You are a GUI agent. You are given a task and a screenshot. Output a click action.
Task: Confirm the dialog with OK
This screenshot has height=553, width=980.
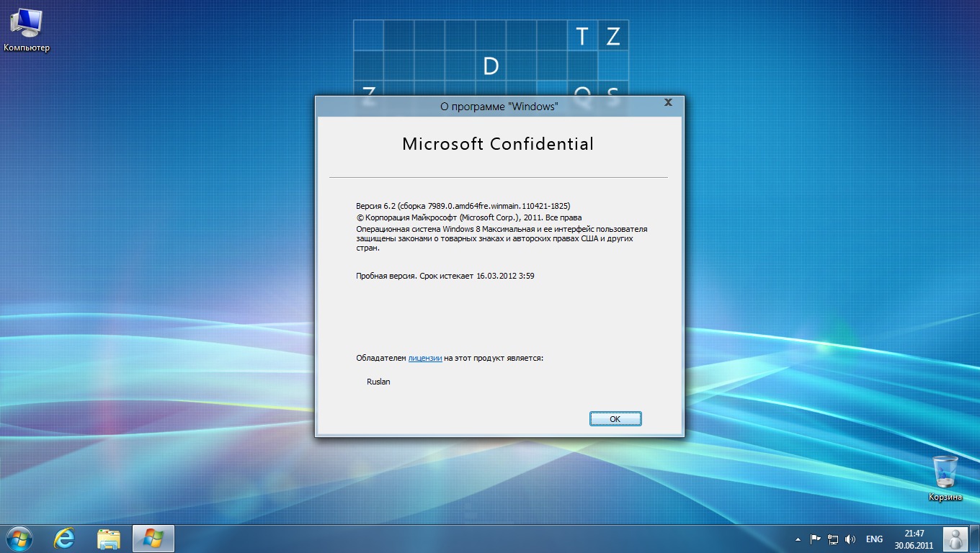tap(615, 418)
